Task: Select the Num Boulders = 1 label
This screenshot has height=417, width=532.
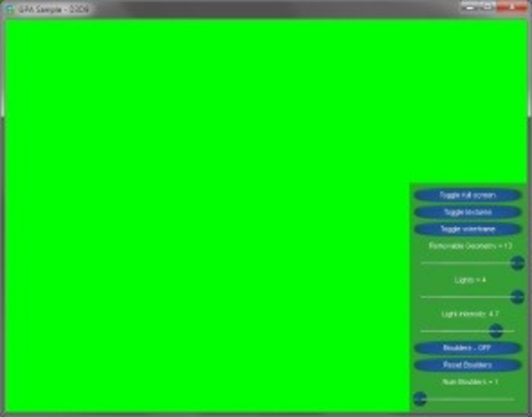Action: [x=470, y=382]
